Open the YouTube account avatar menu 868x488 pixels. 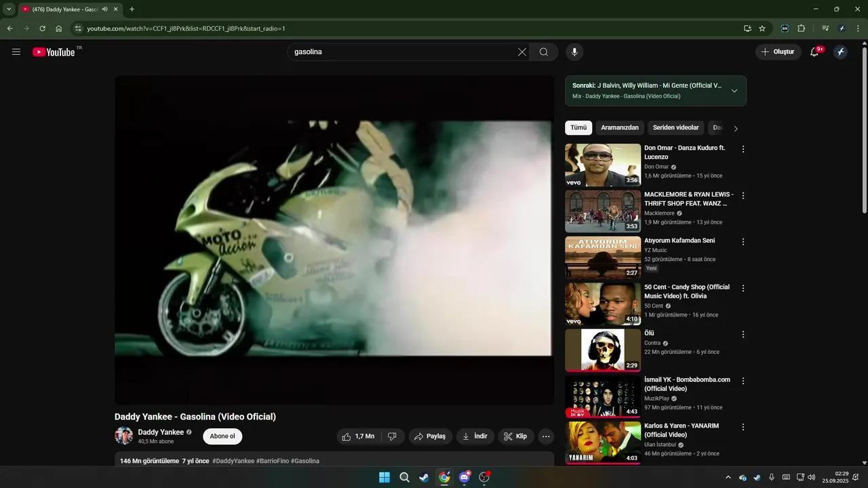point(841,52)
